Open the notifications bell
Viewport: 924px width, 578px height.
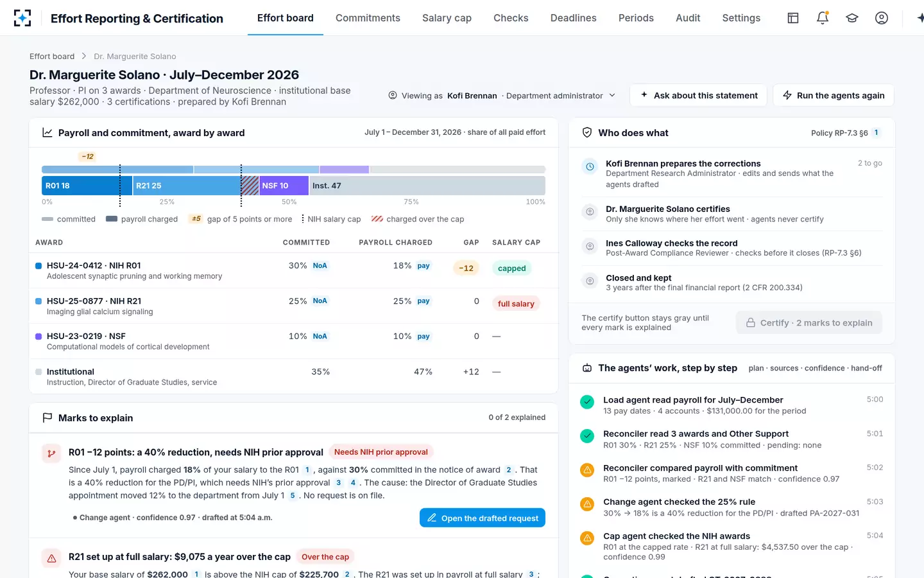pyautogui.click(x=823, y=18)
